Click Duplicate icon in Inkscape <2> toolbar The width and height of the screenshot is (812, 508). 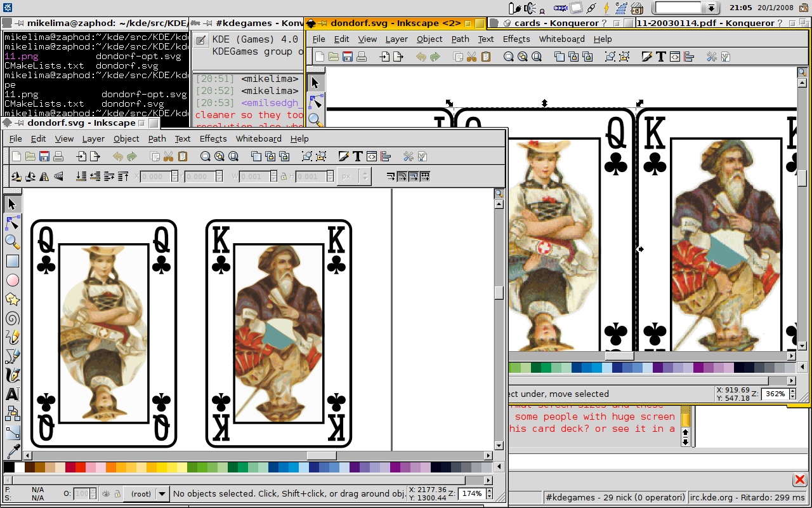point(560,57)
